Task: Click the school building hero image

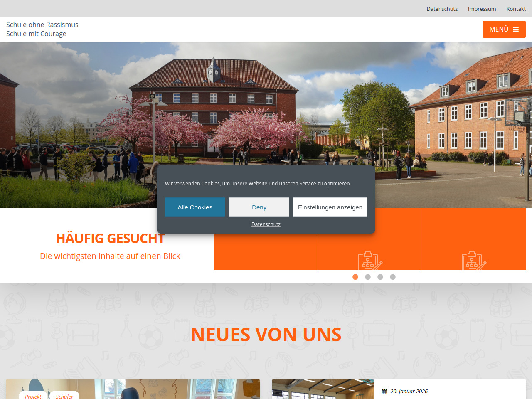Action: pos(266,104)
